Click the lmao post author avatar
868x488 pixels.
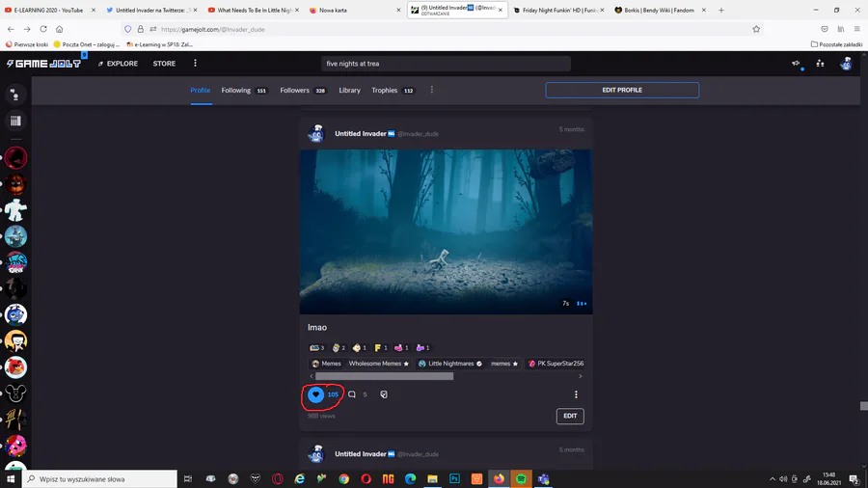(x=316, y=133)
